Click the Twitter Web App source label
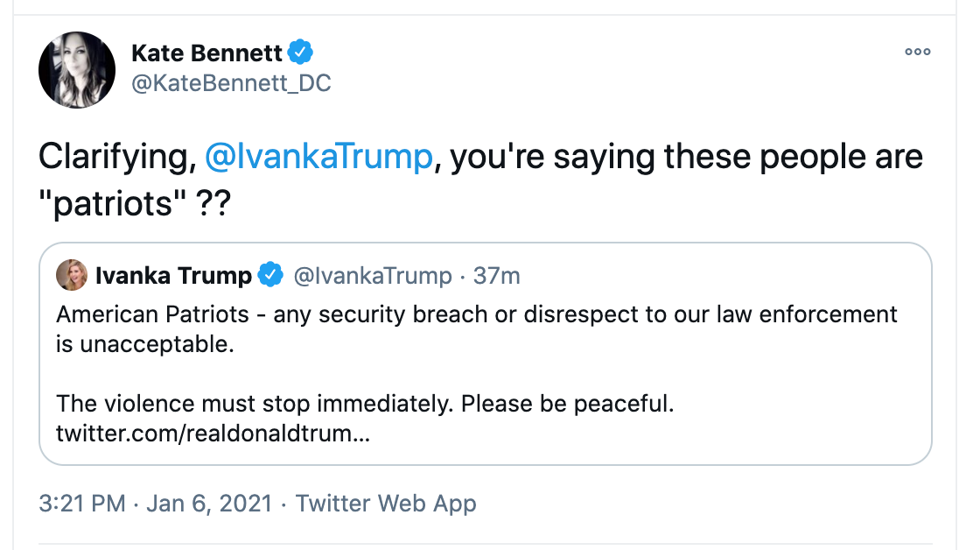Screen dimensions: 980x550 [387, 504]
